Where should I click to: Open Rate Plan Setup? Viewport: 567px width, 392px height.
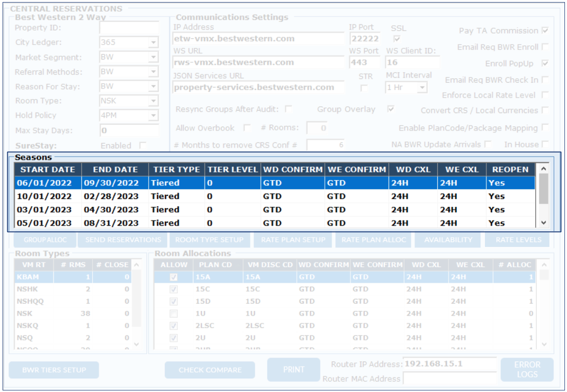293,239
